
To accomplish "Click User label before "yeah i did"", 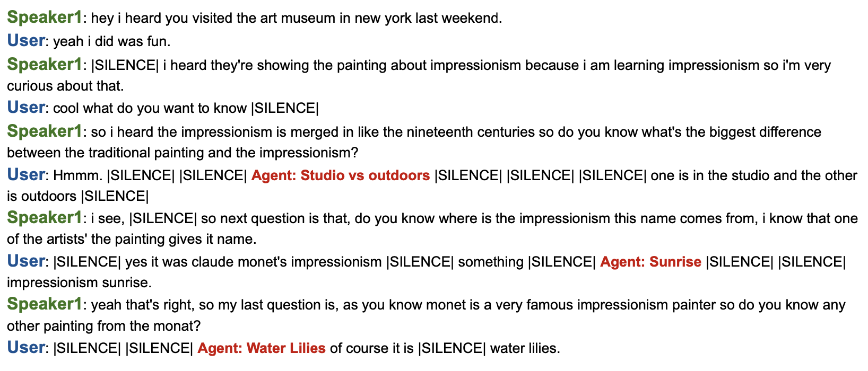I will [x=26, y=41].
